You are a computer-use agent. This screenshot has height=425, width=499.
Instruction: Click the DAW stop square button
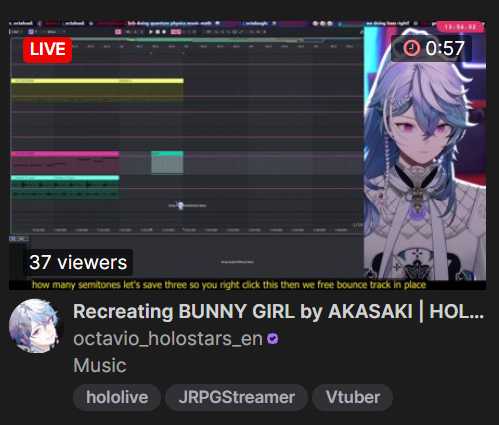[x=158, y=32]
